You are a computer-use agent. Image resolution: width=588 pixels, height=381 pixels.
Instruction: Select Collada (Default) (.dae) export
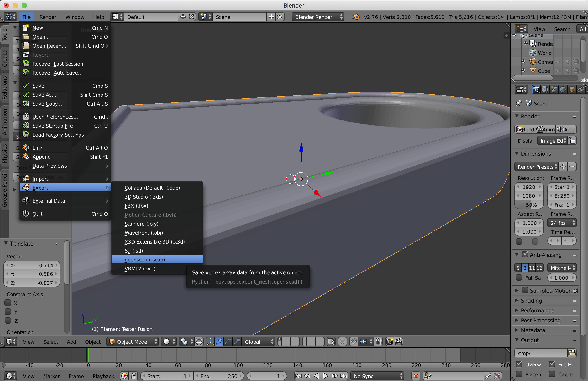[157, 188]
